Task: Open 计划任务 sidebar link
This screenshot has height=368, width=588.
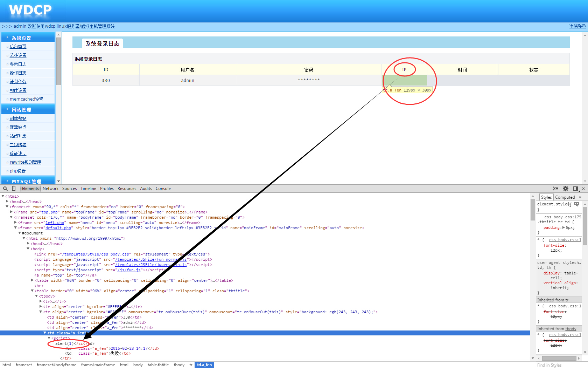Action: [x=18, y=82]
